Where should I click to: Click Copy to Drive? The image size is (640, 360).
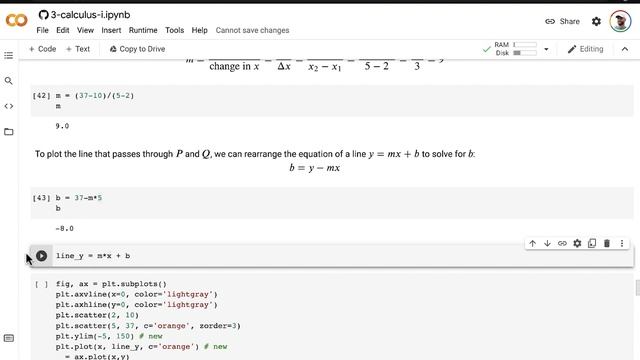pos(137,49)
